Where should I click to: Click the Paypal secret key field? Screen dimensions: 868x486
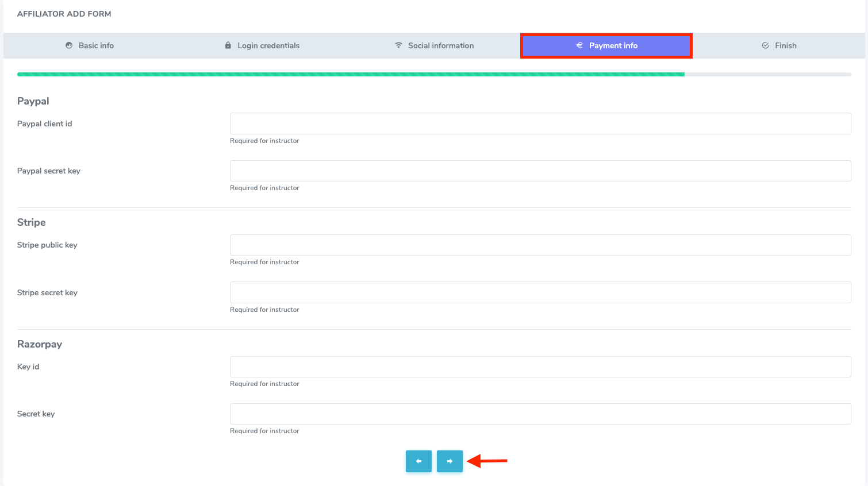click(540, 171)
